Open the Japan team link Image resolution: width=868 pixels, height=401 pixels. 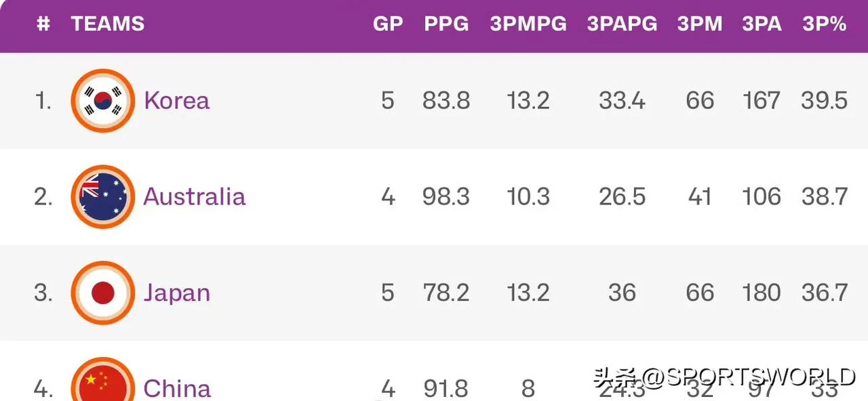click(x=177, y=293)
